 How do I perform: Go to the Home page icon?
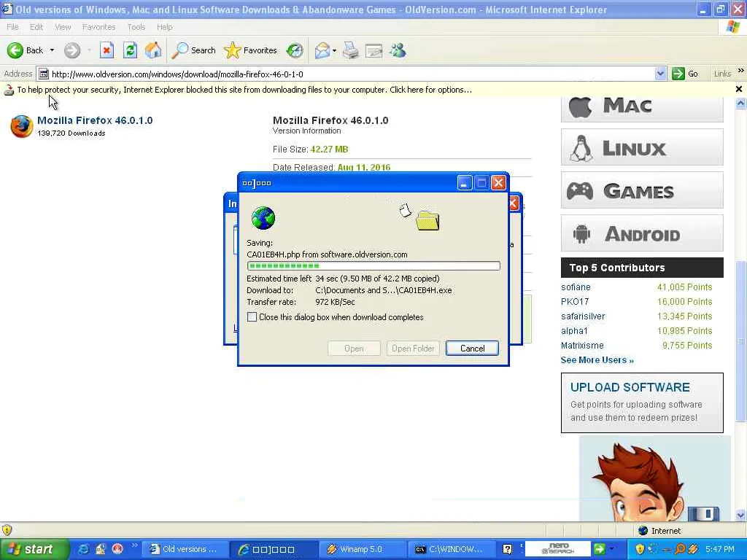(x=153, y=50)
